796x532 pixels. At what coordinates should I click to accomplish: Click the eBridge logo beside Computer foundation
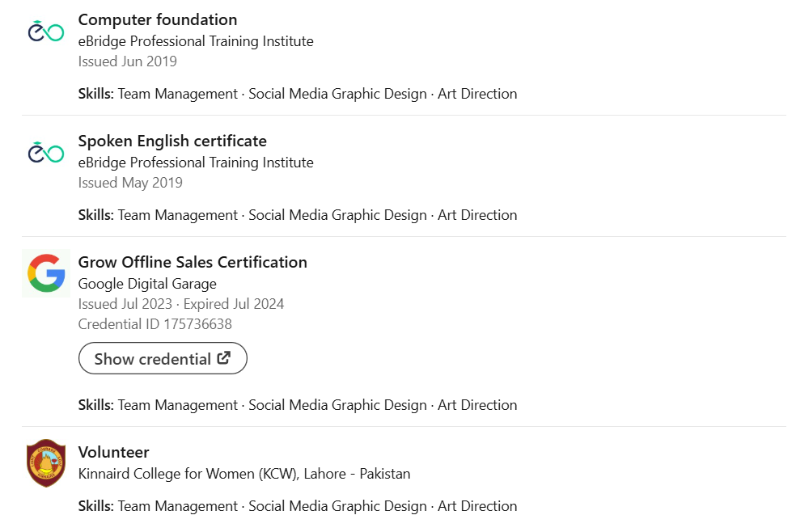coord(46,31)
